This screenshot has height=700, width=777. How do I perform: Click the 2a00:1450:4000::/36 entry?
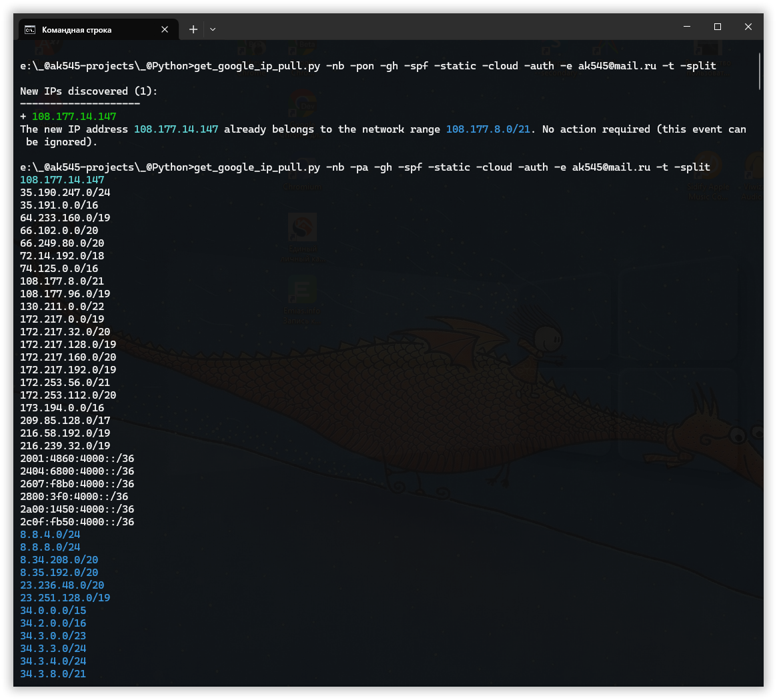coord(77,509)
